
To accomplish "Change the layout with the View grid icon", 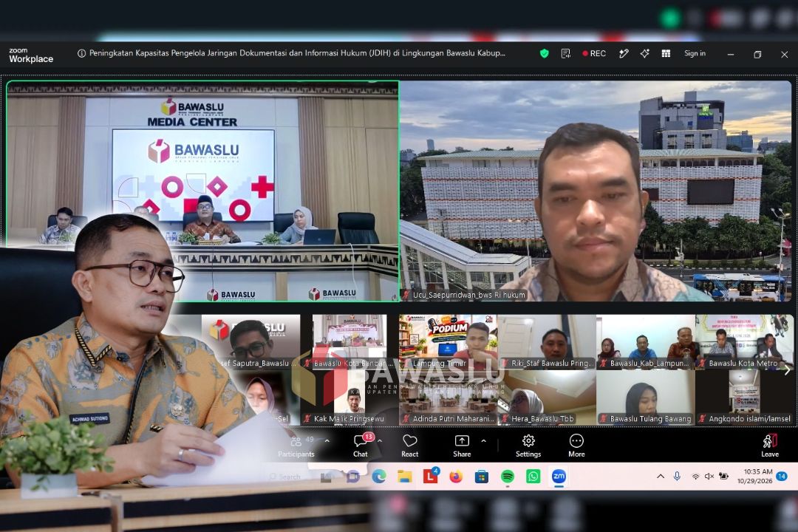I will point(666,53).
